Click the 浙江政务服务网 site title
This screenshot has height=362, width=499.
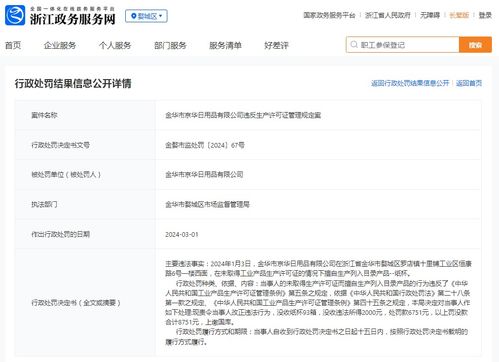[73, 19]
